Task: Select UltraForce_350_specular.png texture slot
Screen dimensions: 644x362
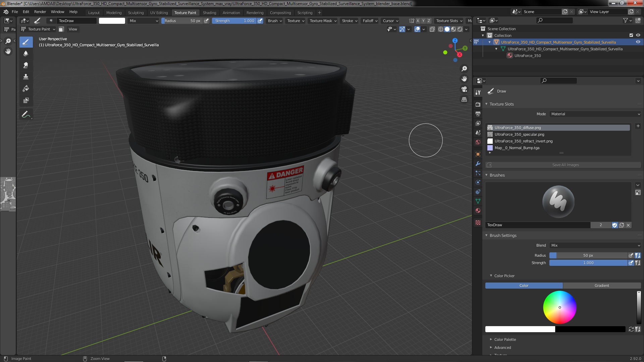Action: [558, 134]
